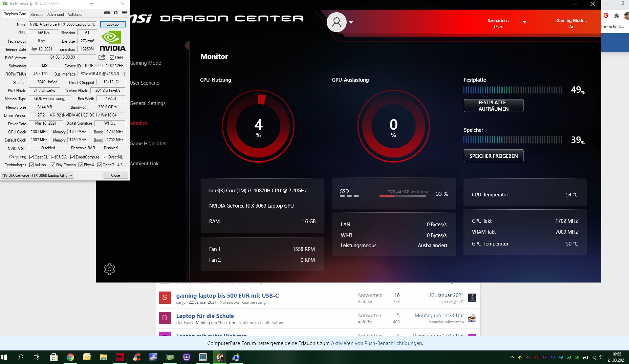This screenshot has height=364, width=629.
Task: Click the GPU-Z Close button
Action: [115, 175]
